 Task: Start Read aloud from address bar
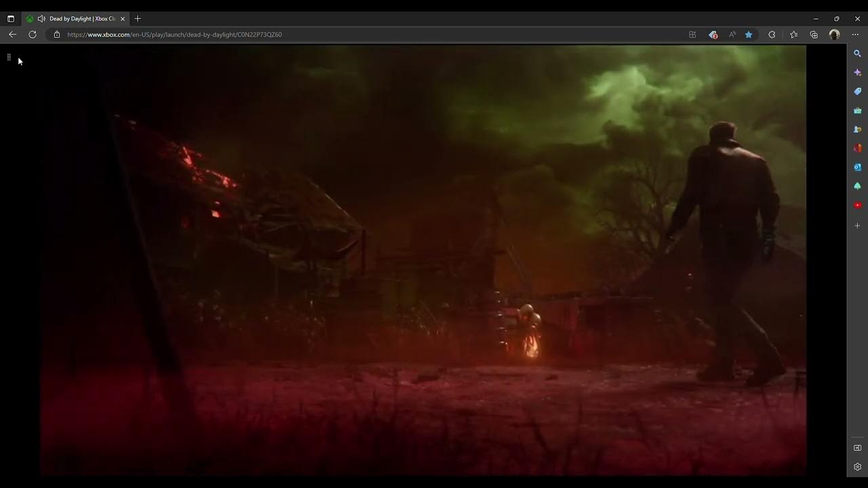732,35
